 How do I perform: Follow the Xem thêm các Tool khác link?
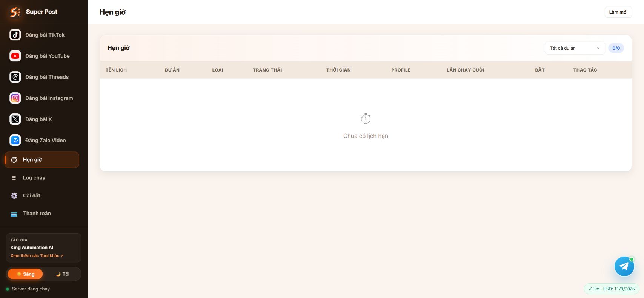pos(37,255)
